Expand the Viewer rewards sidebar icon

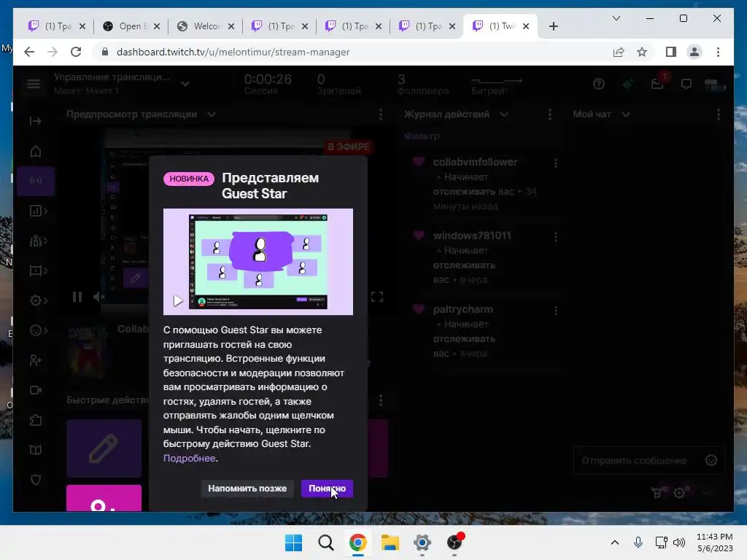tap(38, 330)
